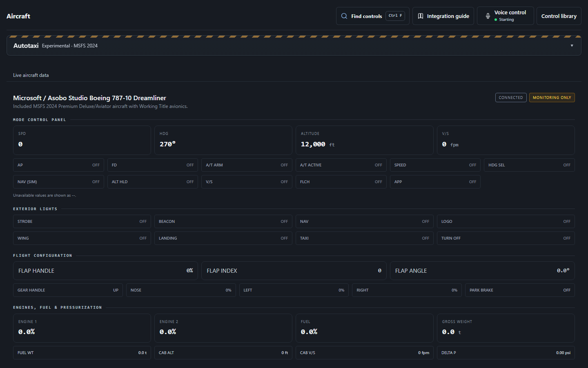This screenshot has width=588, height=368.
Task: Click the LANDING light row
Action: click(x=223, y=238)
